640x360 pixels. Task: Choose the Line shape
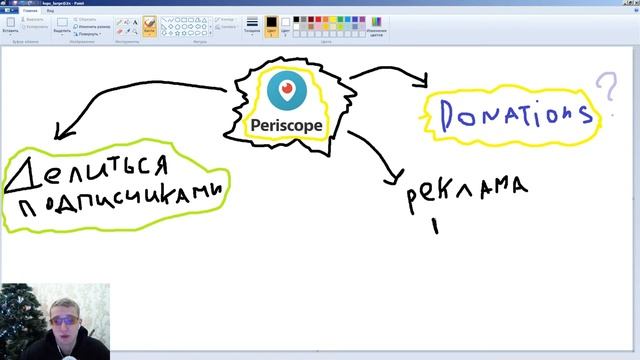[164, 20]
